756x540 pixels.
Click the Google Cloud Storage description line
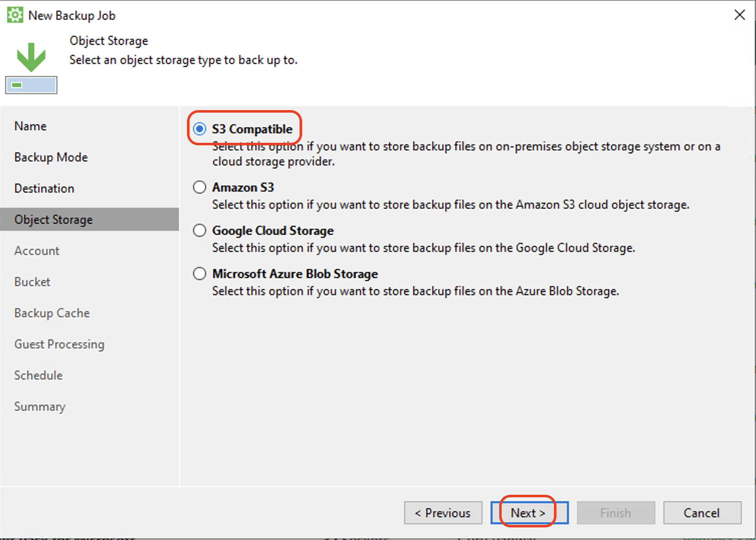tap(423, 248)
